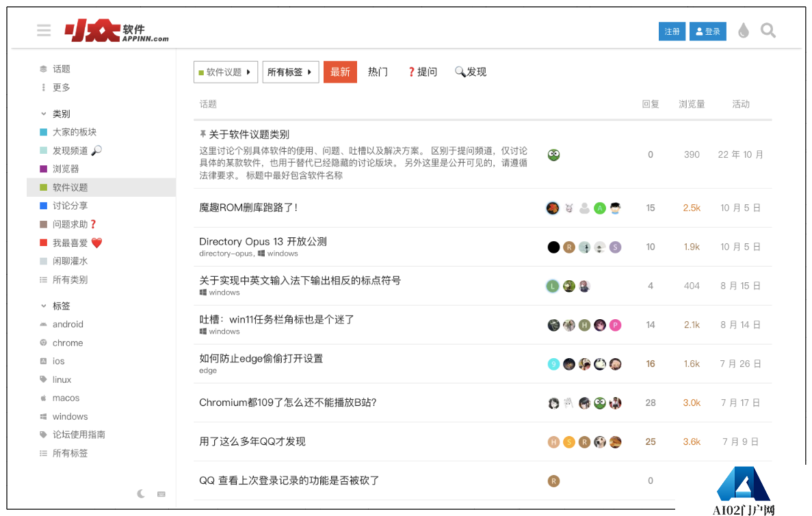
Task: Click the android tag icon
Action: click(x=44, y=325)
